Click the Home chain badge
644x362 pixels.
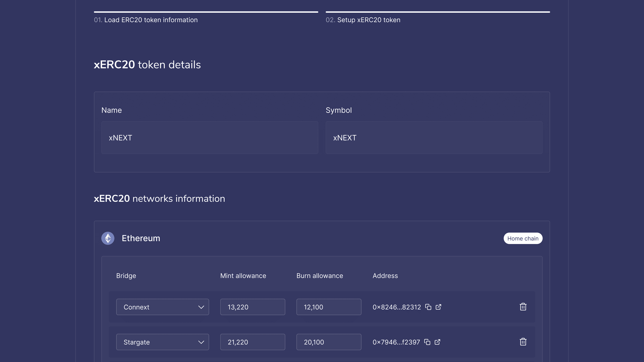(x=523, y=238)
